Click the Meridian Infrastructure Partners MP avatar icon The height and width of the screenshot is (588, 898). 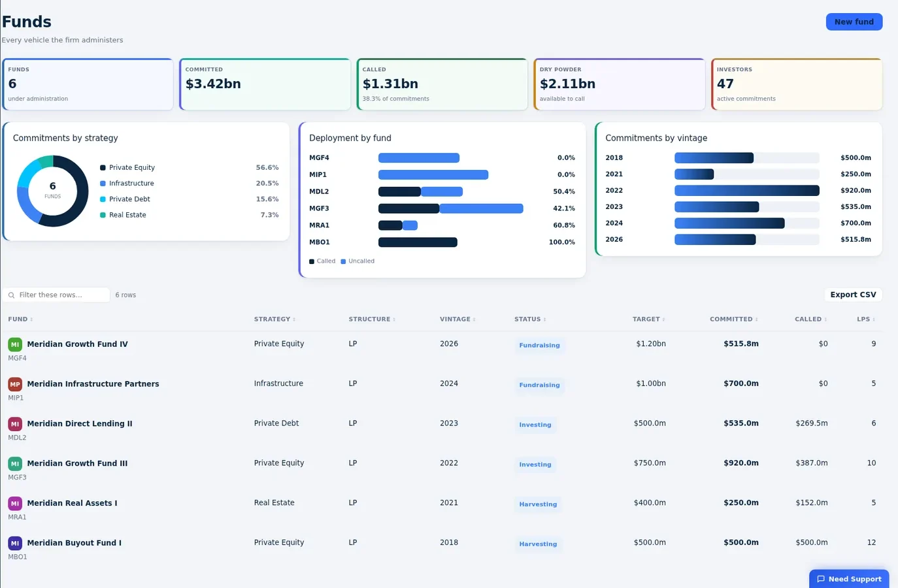[15, 384]
